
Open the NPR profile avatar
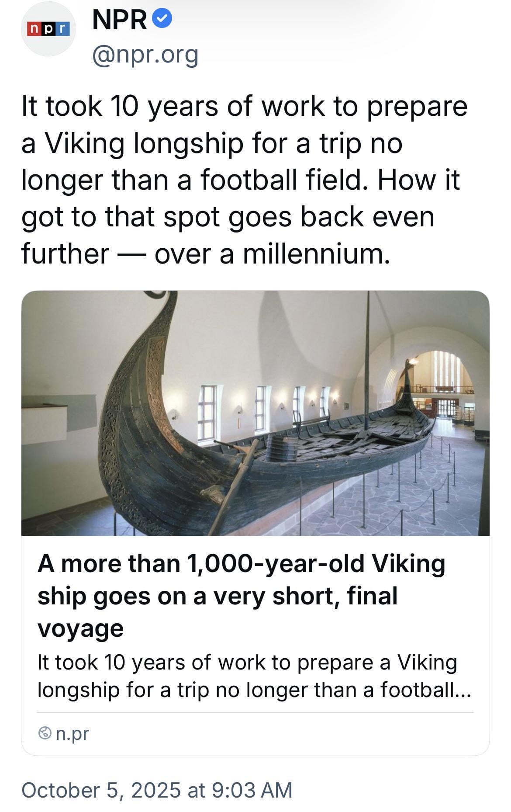pyautogui.click(x=48, y=29)
